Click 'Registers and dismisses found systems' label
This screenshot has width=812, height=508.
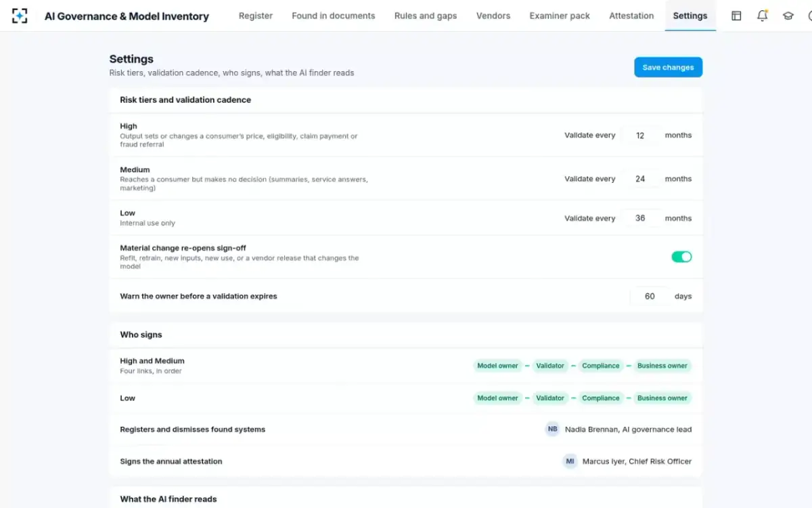[x=193, y=429]
